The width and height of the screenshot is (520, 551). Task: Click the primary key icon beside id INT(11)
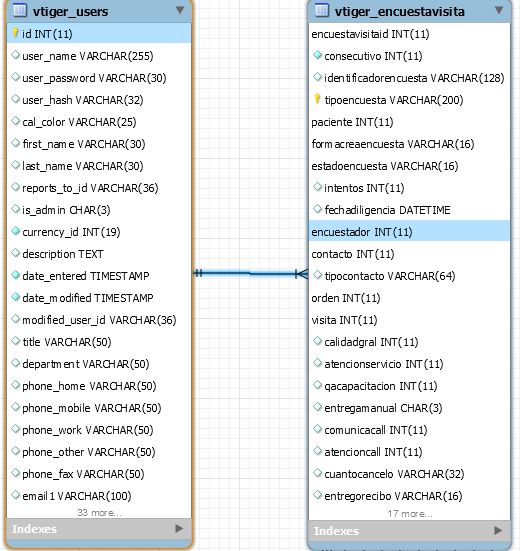(15, 33)
